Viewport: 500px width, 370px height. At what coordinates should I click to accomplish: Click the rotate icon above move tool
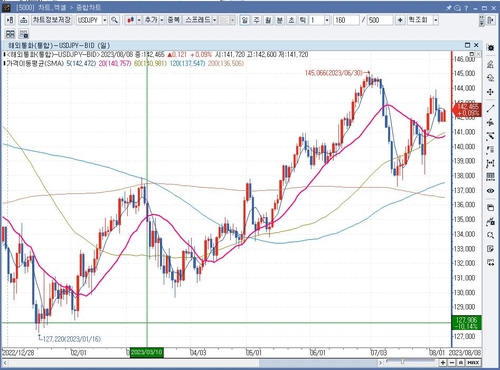[490, 78]
